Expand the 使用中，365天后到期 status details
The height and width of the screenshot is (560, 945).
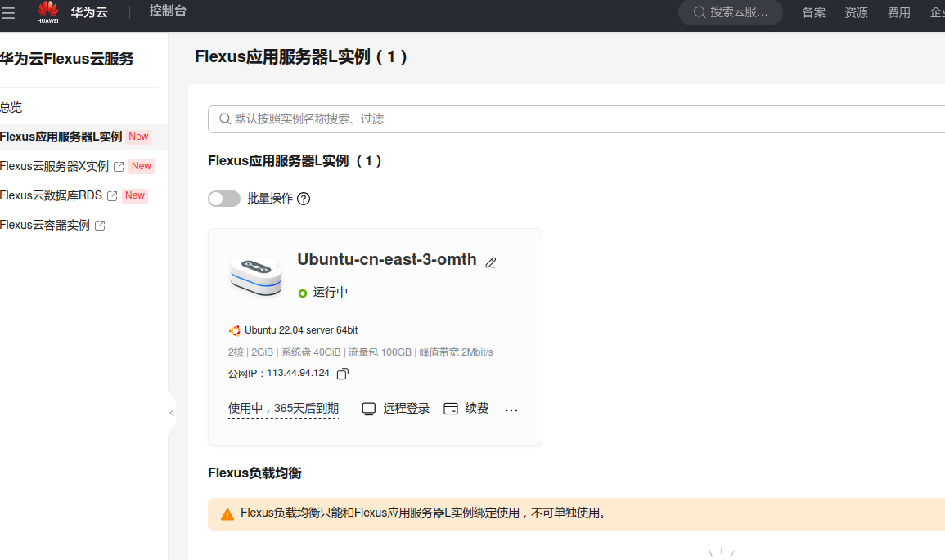(283, 409)
